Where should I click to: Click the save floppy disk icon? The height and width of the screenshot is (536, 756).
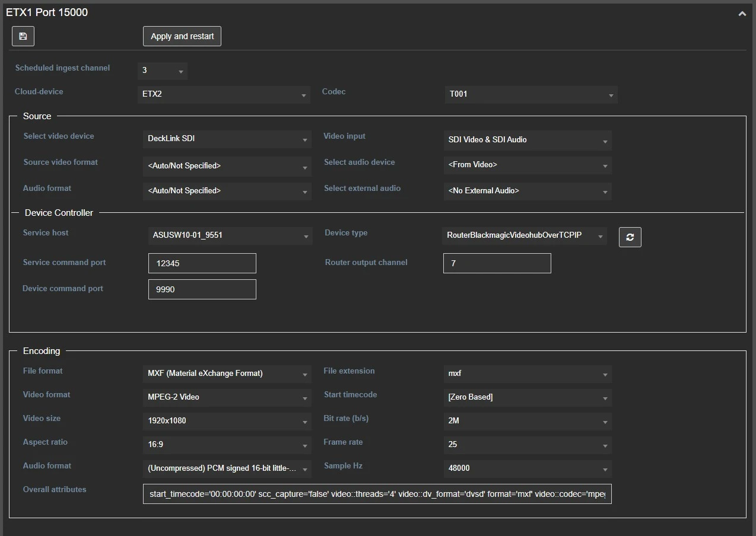click(23, 36)
